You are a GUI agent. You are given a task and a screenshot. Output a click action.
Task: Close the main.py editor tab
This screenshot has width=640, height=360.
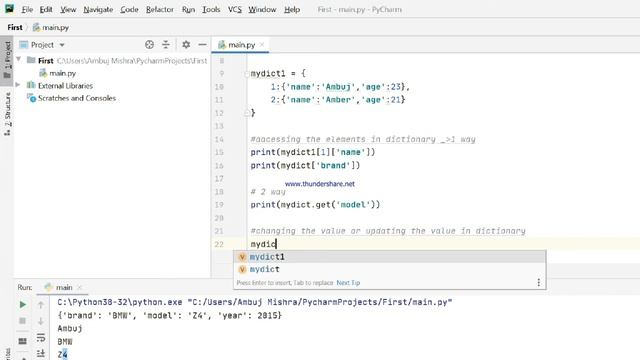(x=262, y=45)
